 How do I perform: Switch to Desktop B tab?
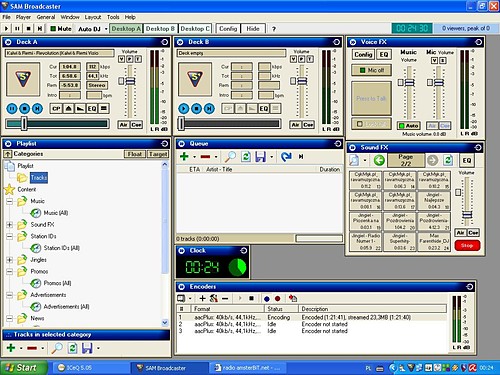160,29
